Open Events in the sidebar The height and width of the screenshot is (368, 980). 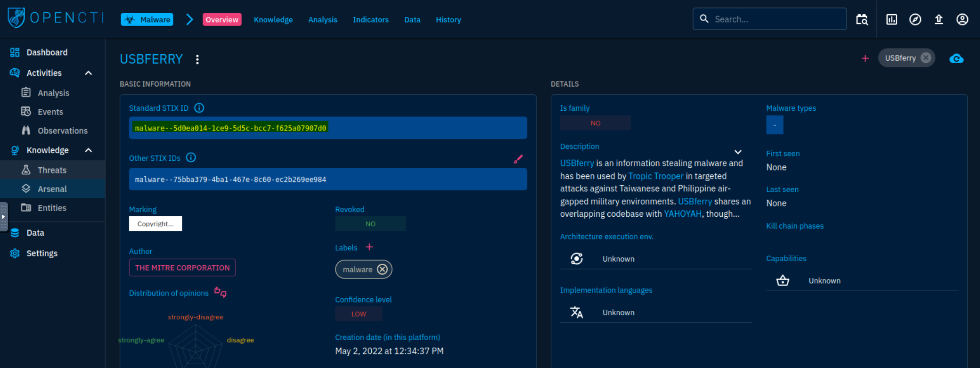click(x=52, y=112)
